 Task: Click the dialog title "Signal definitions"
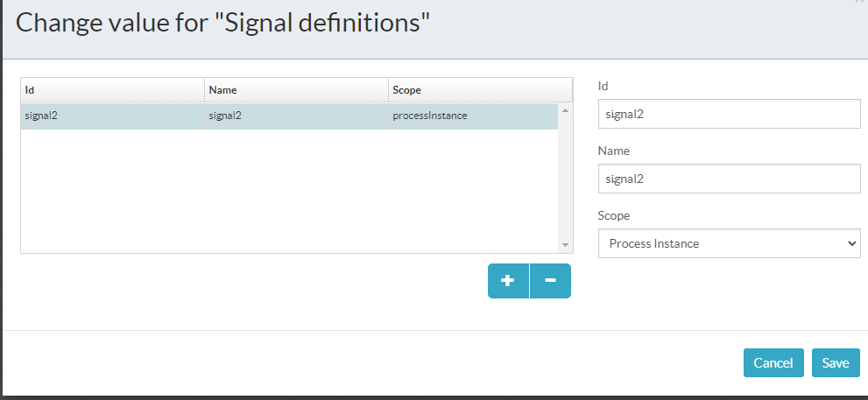pyautogui.click(x=223, y=23)
